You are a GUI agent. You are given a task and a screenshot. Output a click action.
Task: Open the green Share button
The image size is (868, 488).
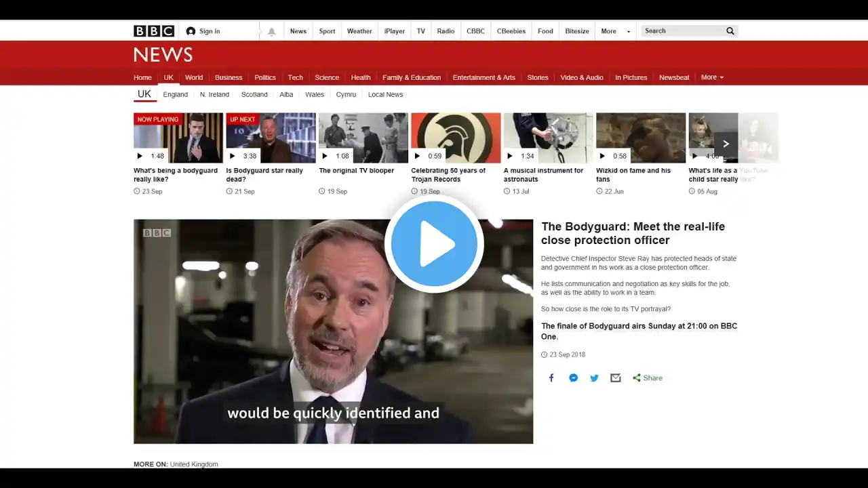[648, 378]
